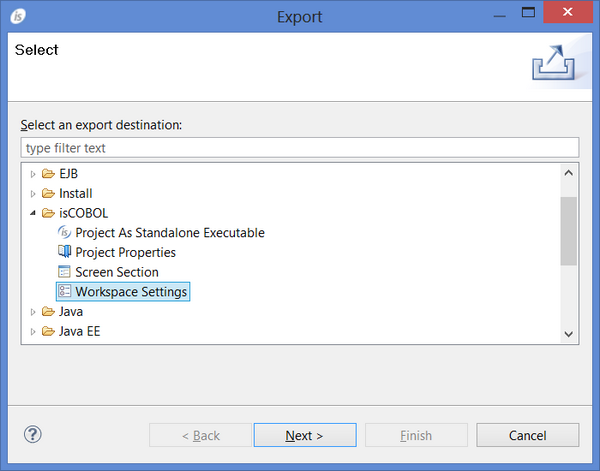This screenshot has height=471, width=600.
Task: Collapse the isCOBOL tree node
Action: coord(33,213)
